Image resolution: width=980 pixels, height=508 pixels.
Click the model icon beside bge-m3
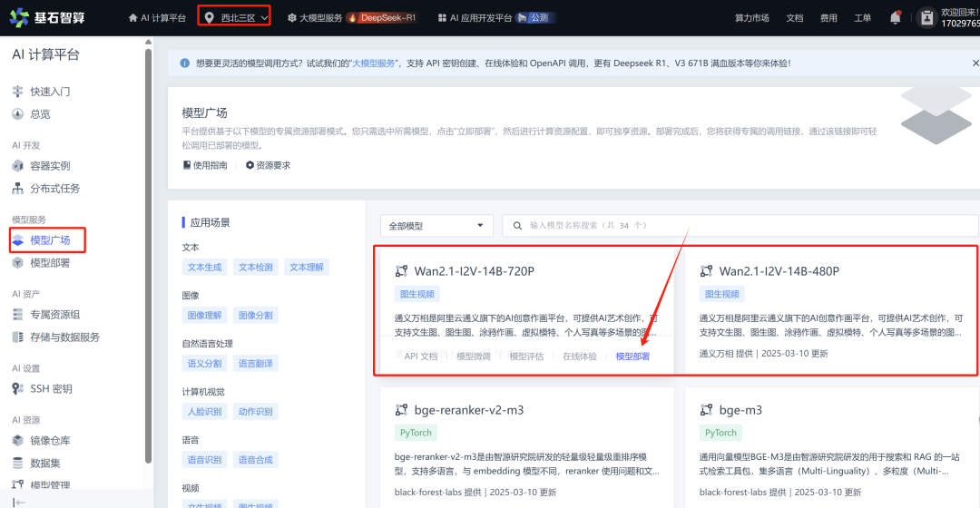706,410
